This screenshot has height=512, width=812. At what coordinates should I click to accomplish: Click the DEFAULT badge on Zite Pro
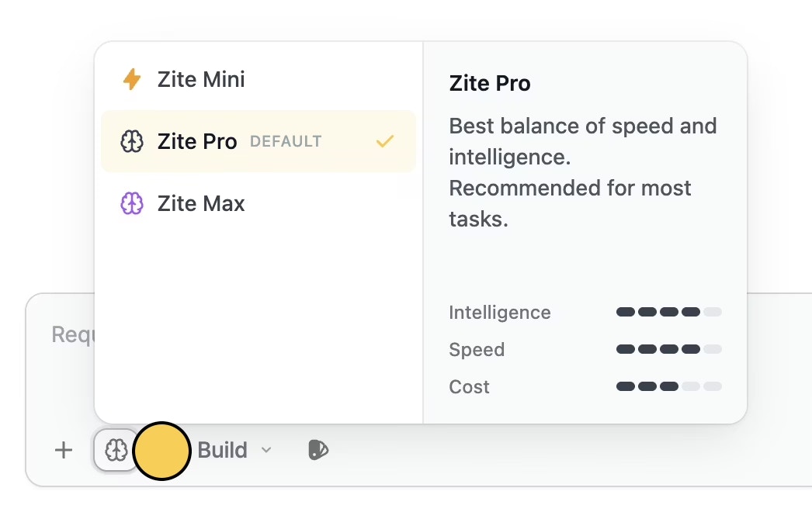286,142
